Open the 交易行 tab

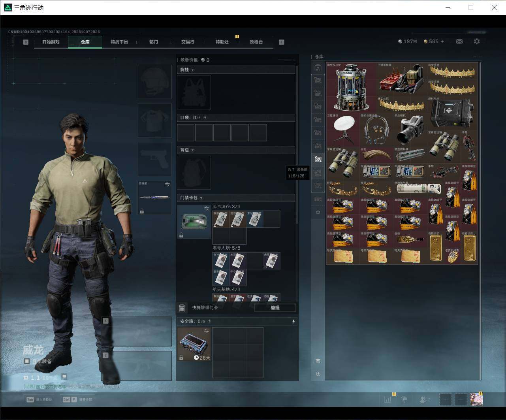coord(188,42)
